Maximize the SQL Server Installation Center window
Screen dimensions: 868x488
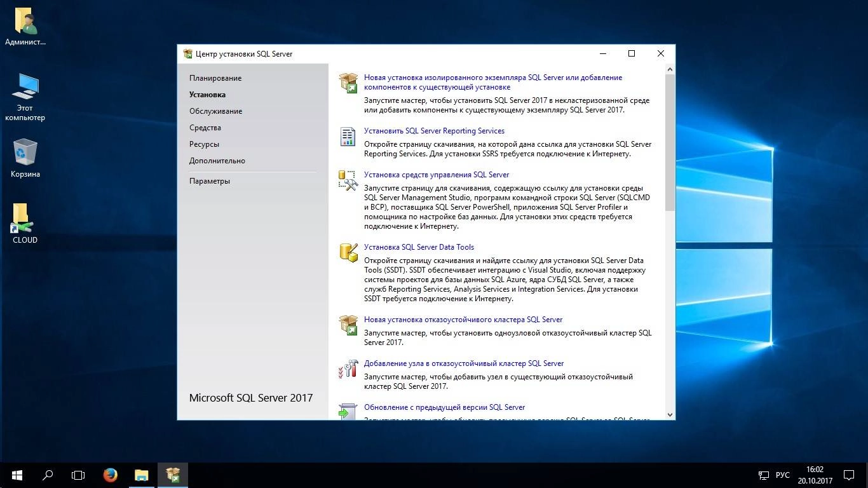(632, 54)
